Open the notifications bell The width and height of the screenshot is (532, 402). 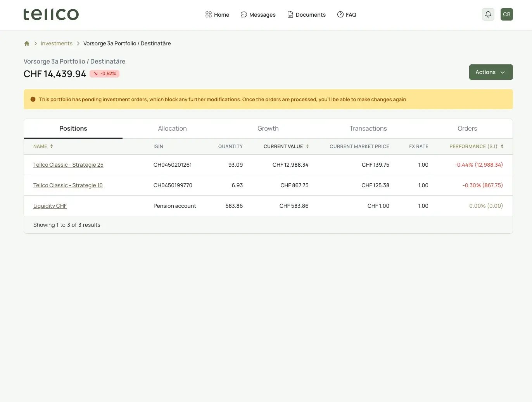[488, 14]
